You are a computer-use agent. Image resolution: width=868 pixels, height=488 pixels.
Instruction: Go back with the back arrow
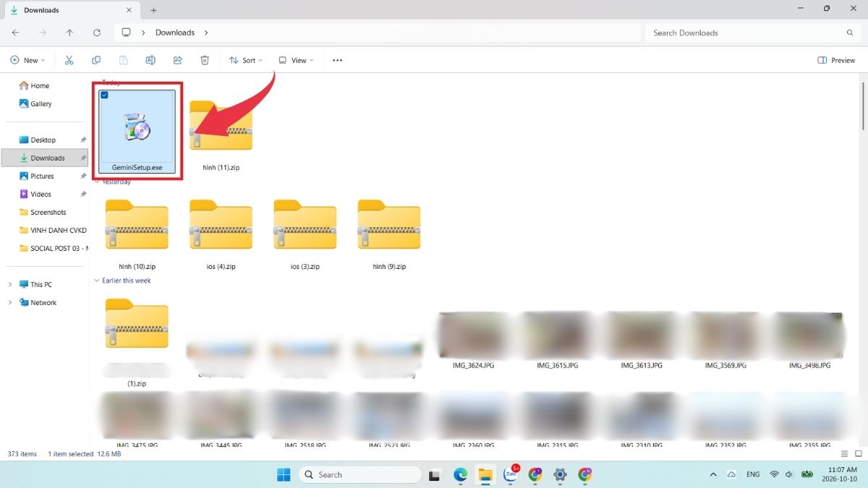(16, 33)
